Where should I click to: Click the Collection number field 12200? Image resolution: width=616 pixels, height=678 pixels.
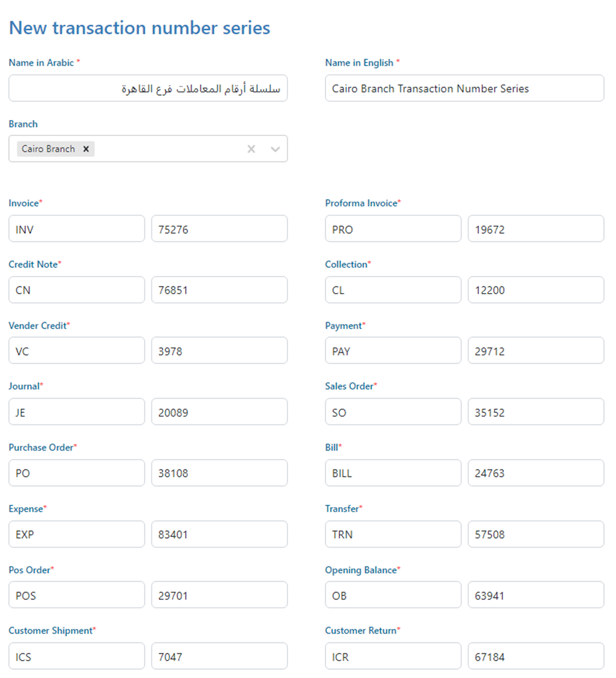click(535, 290)
